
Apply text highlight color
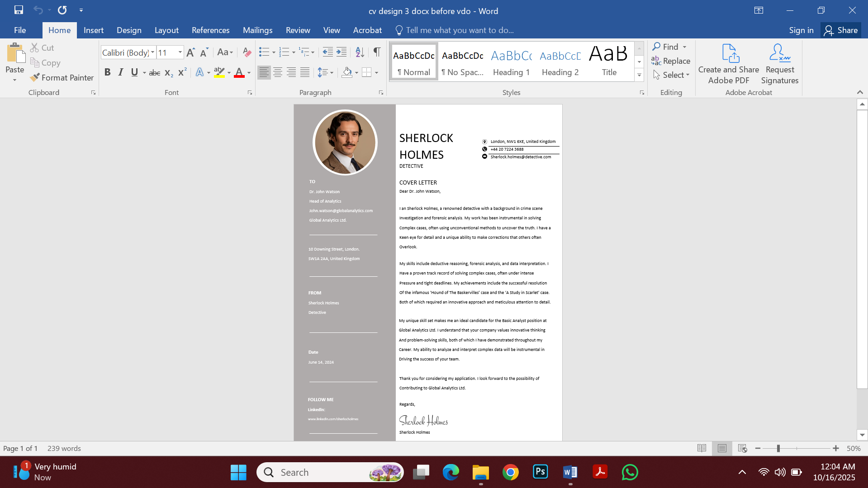point(219,72)
